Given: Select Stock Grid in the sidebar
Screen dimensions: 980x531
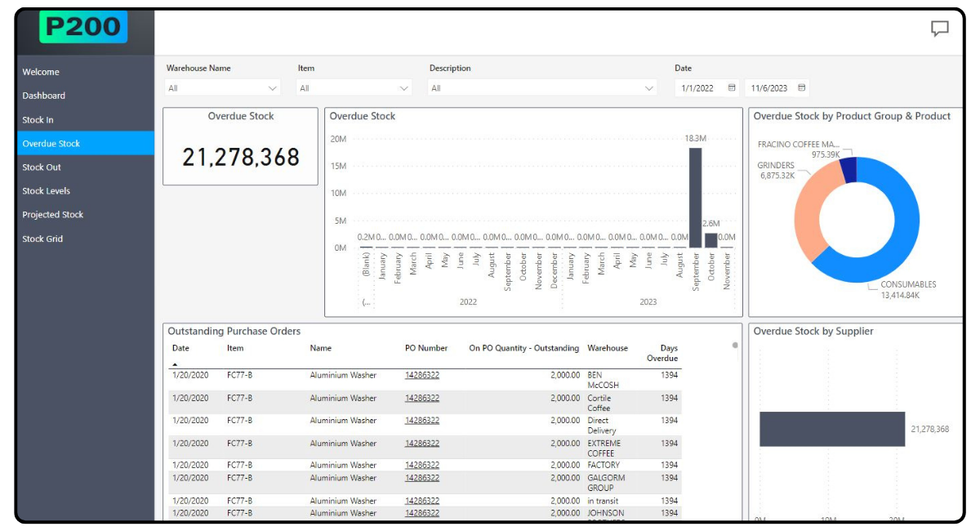Looking at the screenshot, I should [43, 239].
